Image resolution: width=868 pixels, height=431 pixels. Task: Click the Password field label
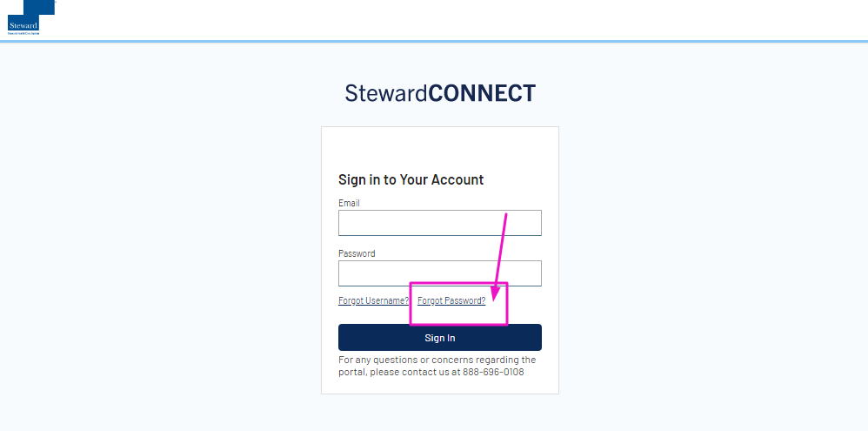(357, 253)
